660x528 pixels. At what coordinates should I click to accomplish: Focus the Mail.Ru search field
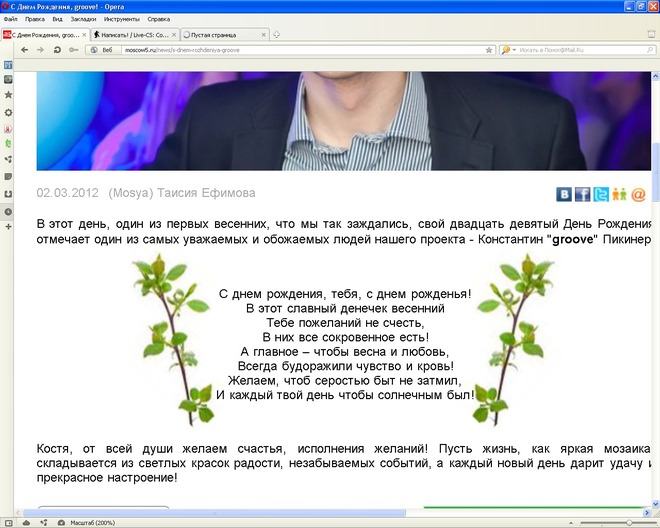click(x=581, y=50)
